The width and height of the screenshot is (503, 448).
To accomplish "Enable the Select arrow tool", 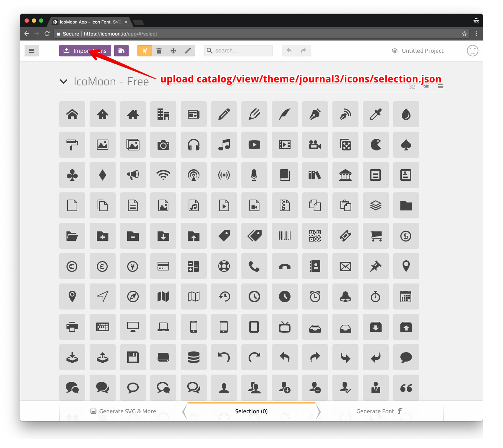I will (145, 51).
